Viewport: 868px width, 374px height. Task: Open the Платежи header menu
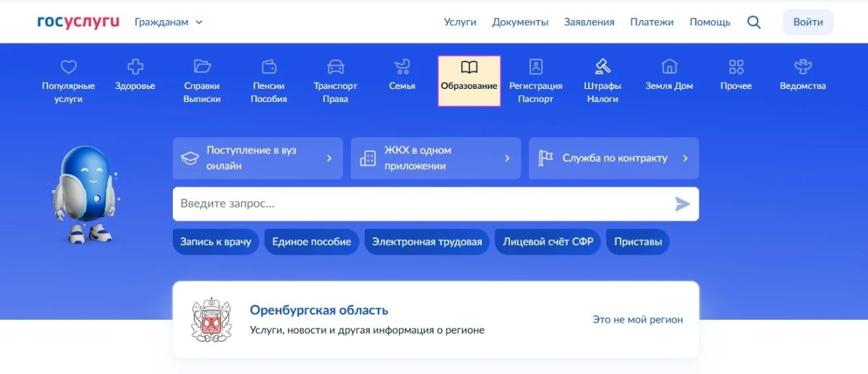point(652,22)
